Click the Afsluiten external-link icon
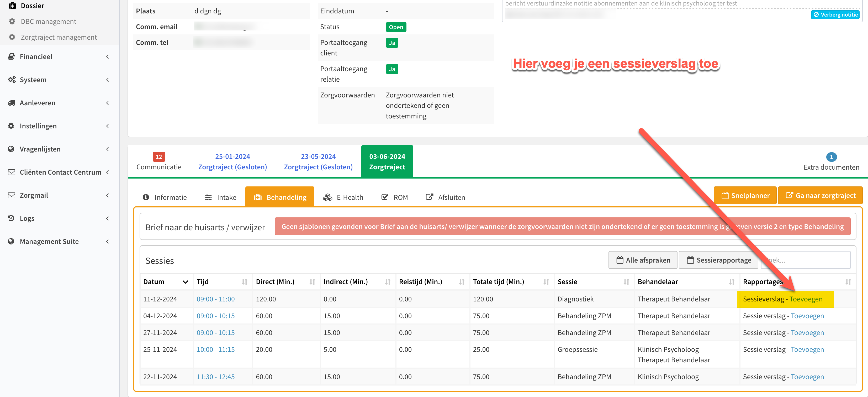Screen dimensions: 868x397 [430, 197]
